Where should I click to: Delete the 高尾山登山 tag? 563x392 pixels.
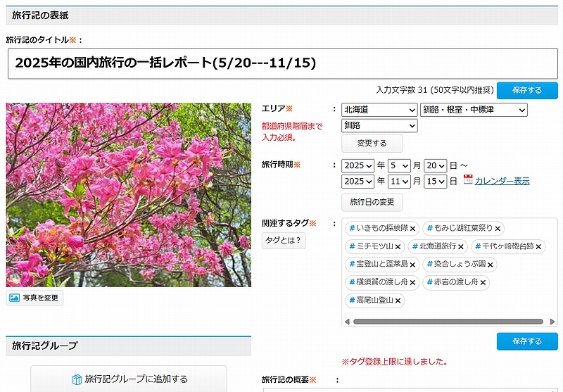click(x=398, y=301)
